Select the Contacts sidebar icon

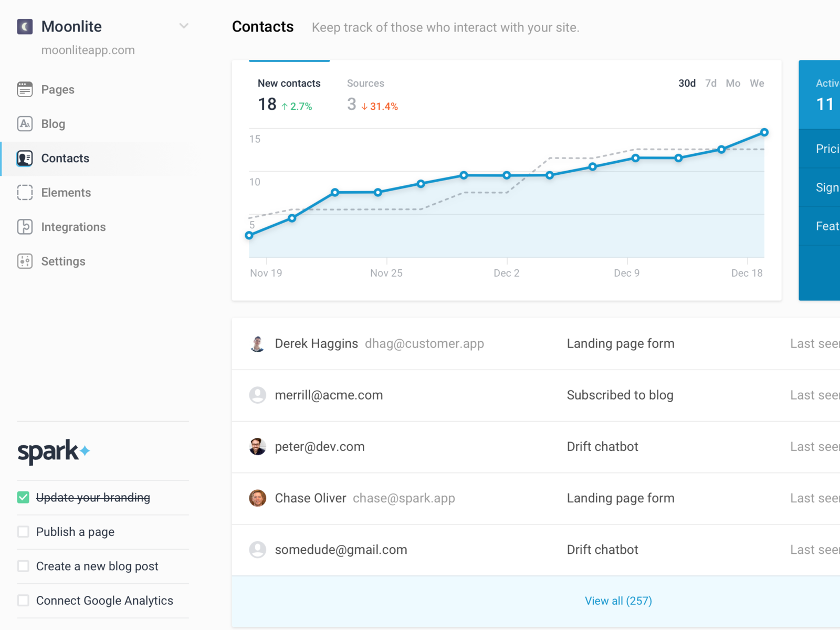[25, 158]
